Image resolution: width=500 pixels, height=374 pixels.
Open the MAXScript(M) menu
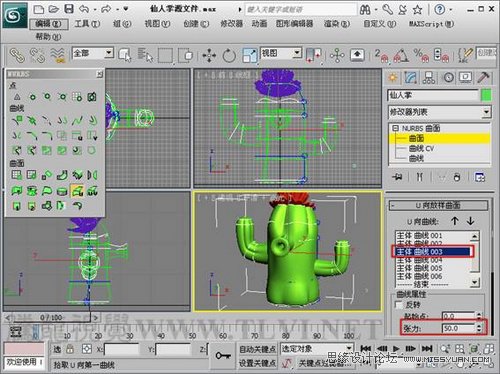[432, 24]
